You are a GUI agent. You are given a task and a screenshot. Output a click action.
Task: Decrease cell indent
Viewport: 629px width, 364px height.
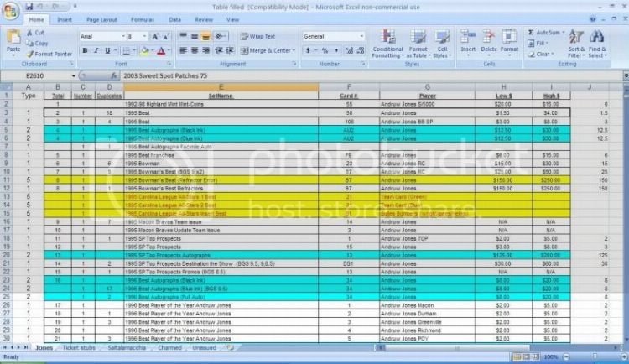click(219, 50)
